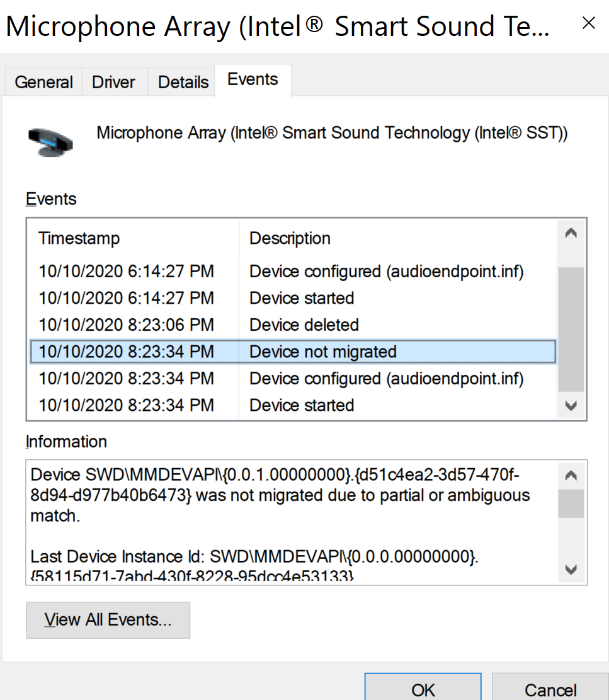Close the properties dialog window

coord(588,24)
